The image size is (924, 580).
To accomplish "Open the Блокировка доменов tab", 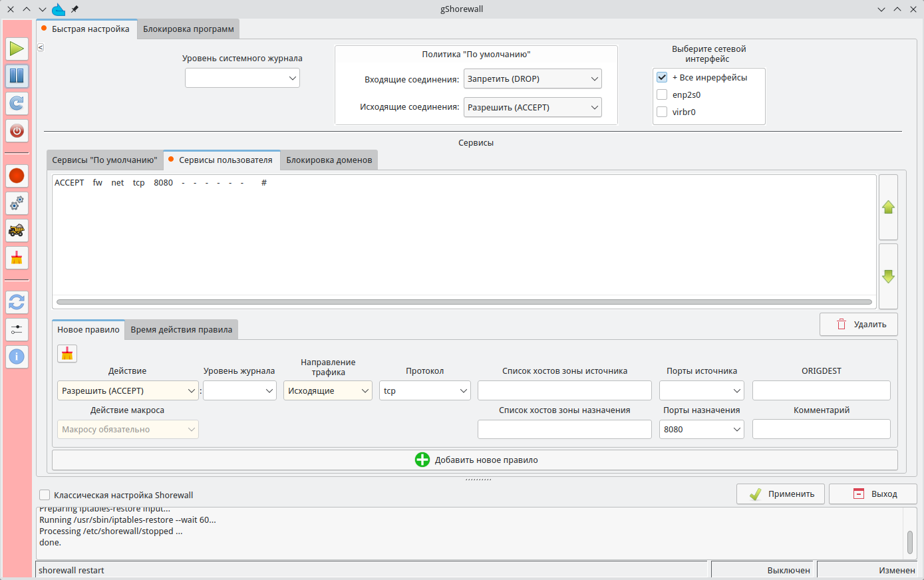I will click(329, 160).
